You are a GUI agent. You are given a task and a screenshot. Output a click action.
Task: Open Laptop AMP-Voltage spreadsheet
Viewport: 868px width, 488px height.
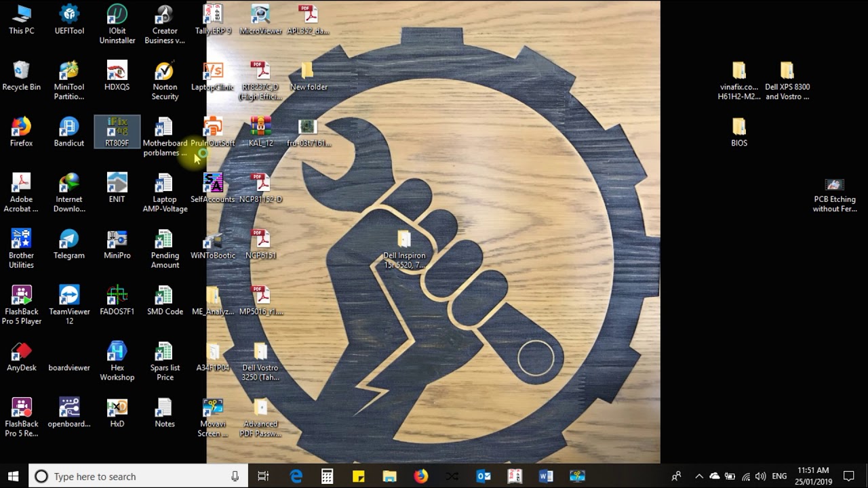click(x=165, y=193)
